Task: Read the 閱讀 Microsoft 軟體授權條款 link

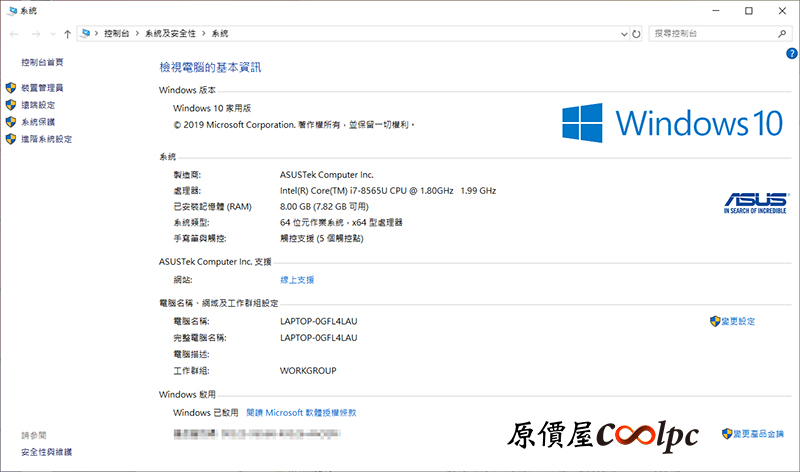Action: tap(301, 413)
